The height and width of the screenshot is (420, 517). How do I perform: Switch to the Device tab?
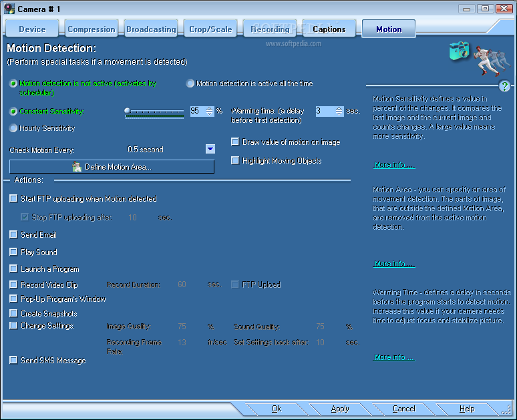(x=32, y=29)
